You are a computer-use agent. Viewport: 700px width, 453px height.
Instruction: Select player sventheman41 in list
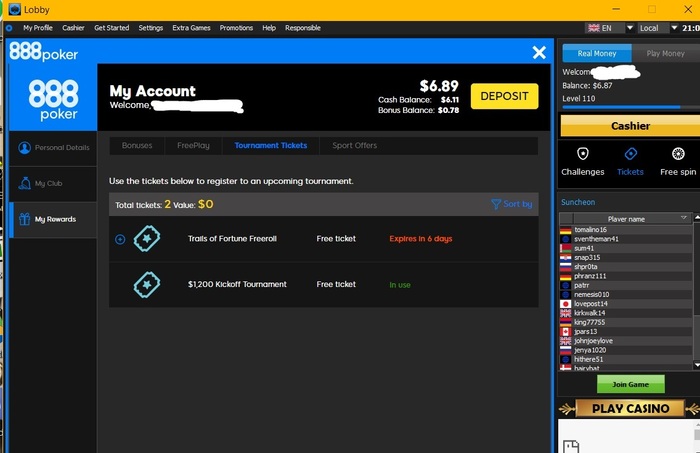[625, 239]
